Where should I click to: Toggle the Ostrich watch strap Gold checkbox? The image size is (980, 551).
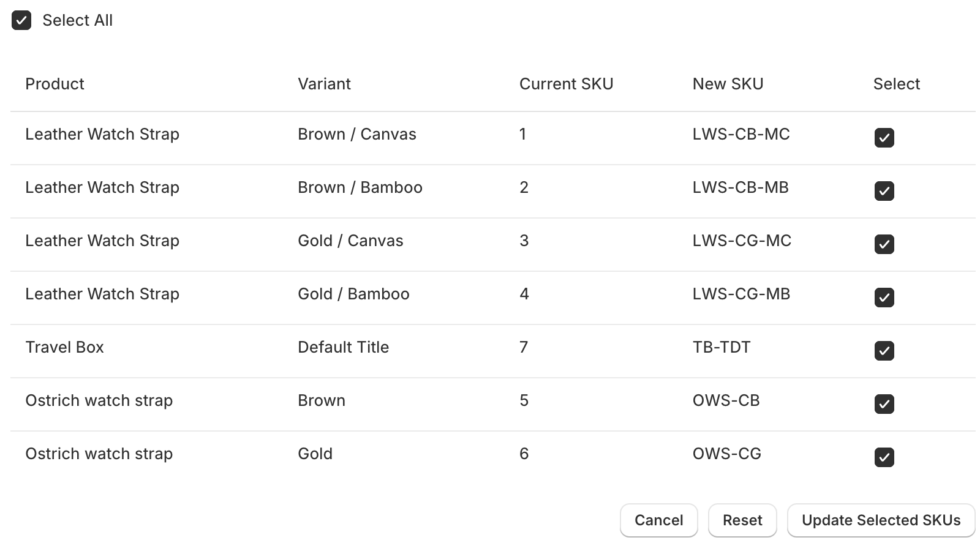[884, 457]
